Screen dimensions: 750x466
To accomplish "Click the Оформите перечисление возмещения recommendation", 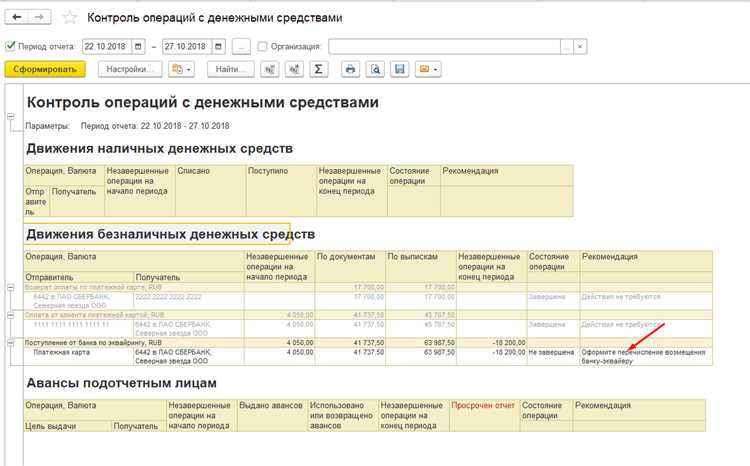I will (x=646, y=356).
